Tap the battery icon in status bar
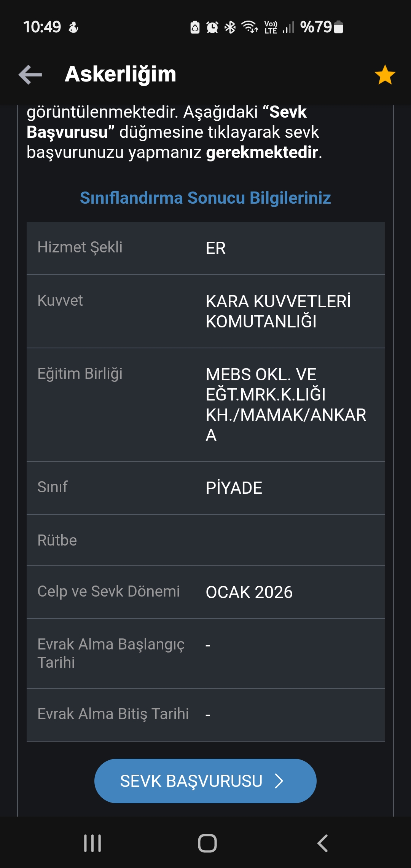Screen dimensions: 411x868 tap(338, 27)
